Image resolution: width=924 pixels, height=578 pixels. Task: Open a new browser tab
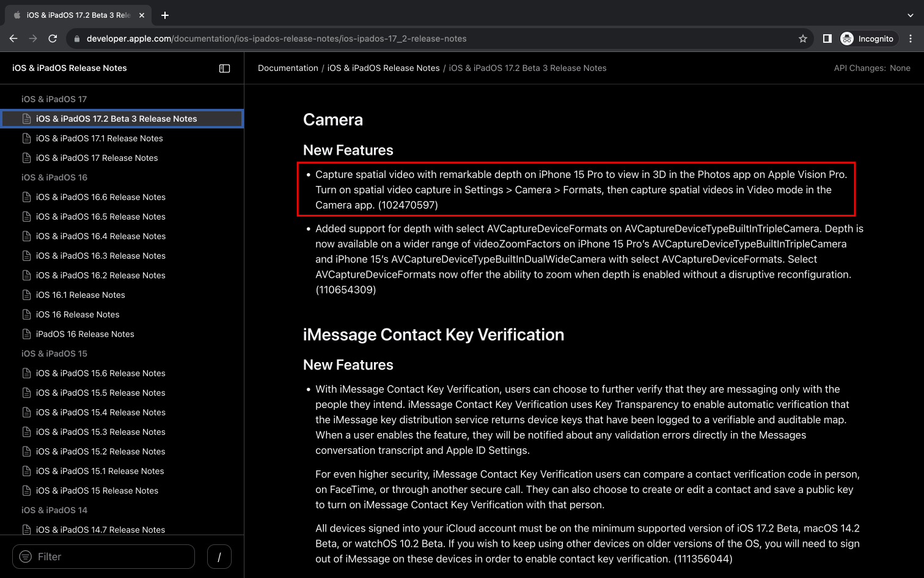pyautogui.click(x=165, y=15)
